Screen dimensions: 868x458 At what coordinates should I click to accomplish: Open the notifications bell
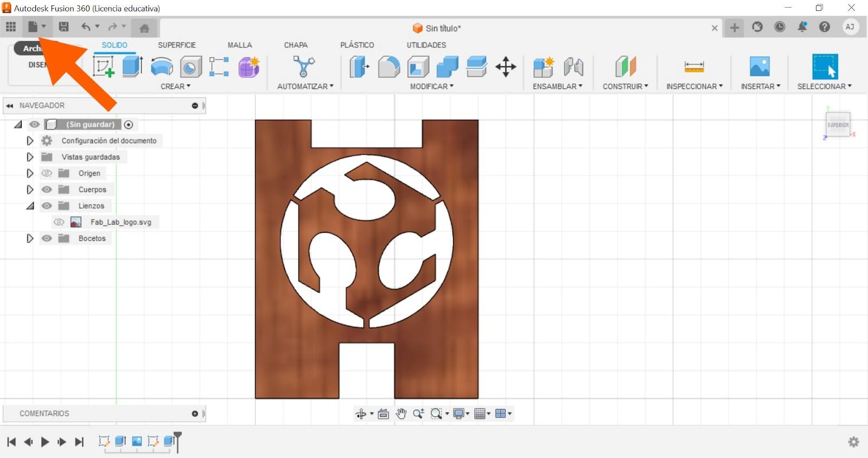click(x=802, y=27)
